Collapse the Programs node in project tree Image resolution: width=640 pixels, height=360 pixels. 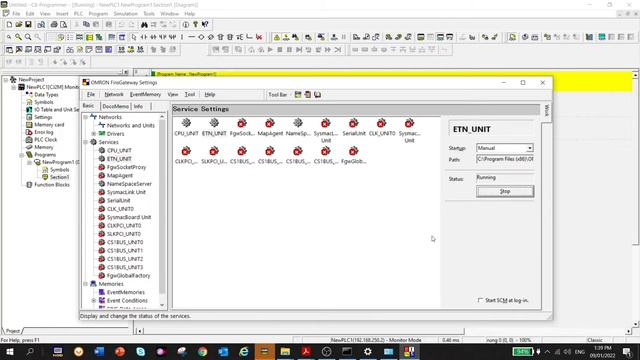21,155
